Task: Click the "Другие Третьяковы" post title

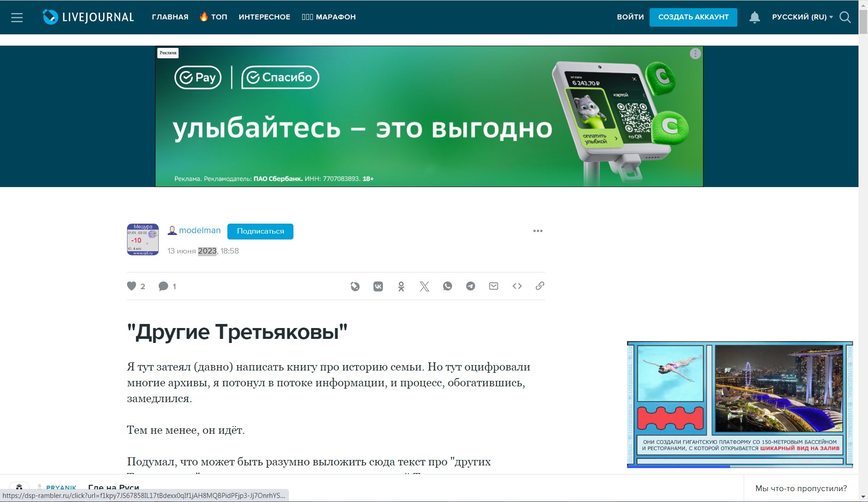Action: click(237, 332)
